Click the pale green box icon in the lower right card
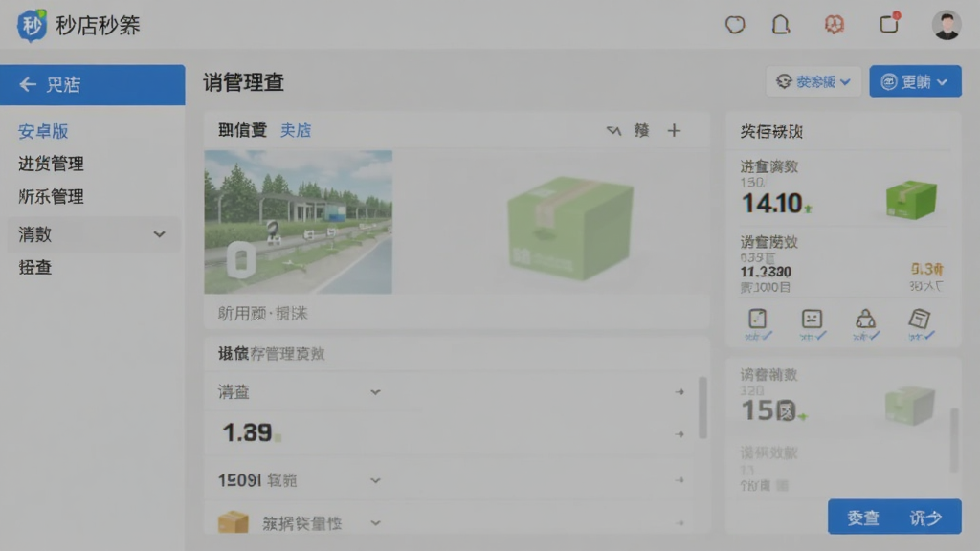 tap(910, 406)
